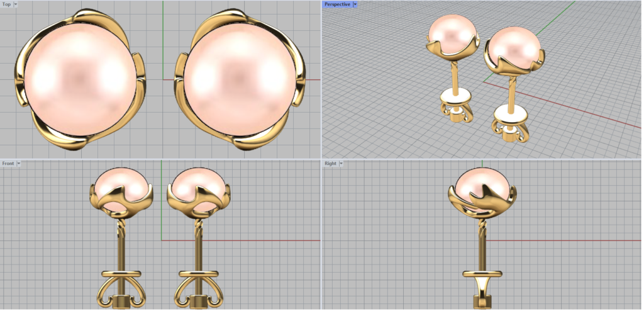
Task: Open the Top viewport dropdown arrow
Action: tap(16, 4)
